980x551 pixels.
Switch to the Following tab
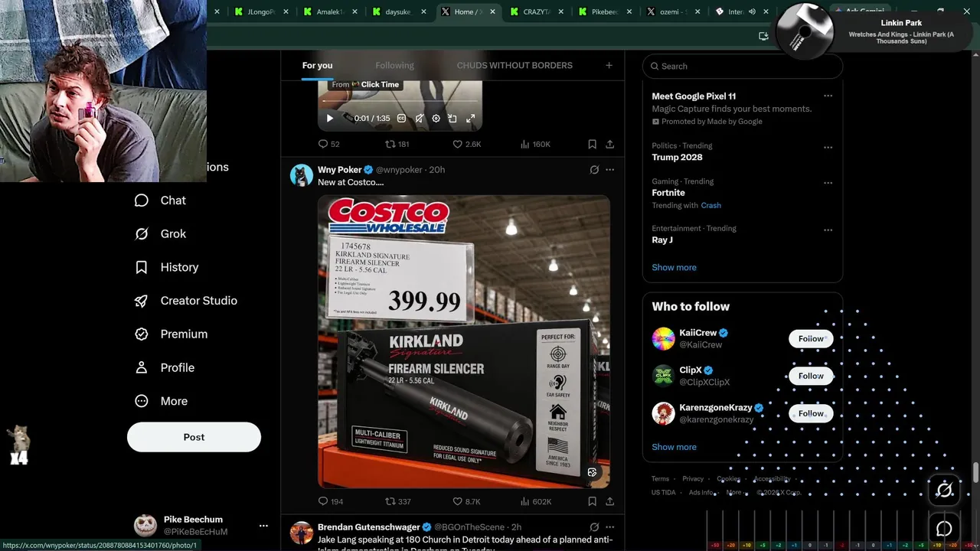coord(394,65)
